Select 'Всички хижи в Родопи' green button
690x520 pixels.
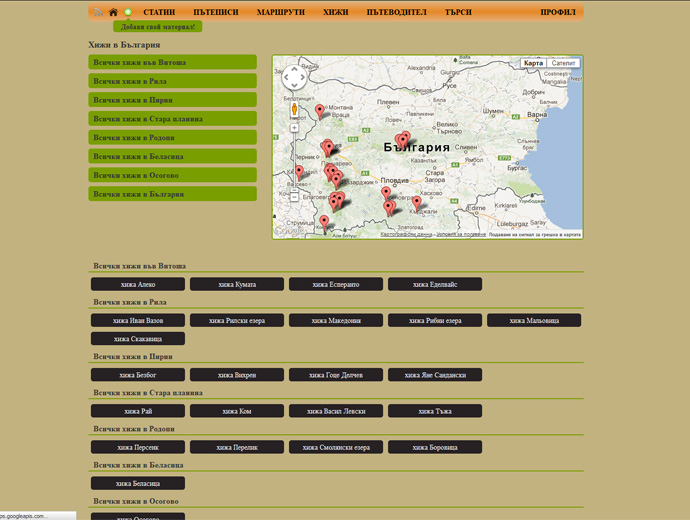pyautogui.click(x=172, y=137)
